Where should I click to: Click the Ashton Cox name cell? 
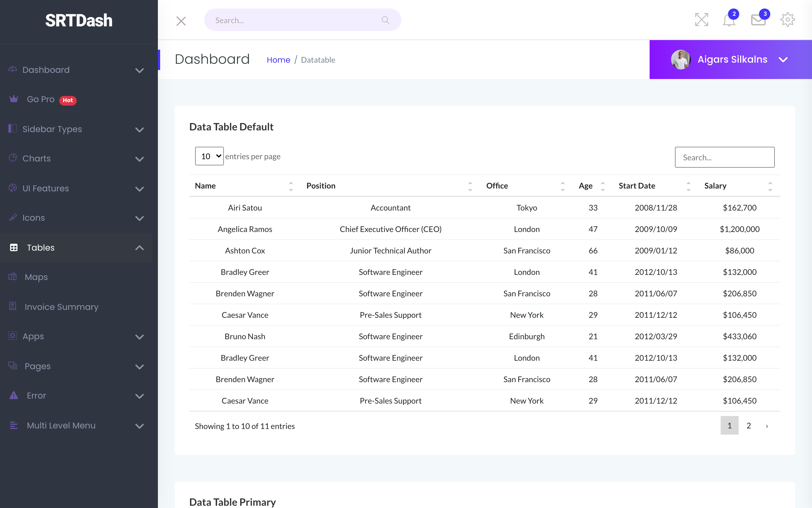245,251
